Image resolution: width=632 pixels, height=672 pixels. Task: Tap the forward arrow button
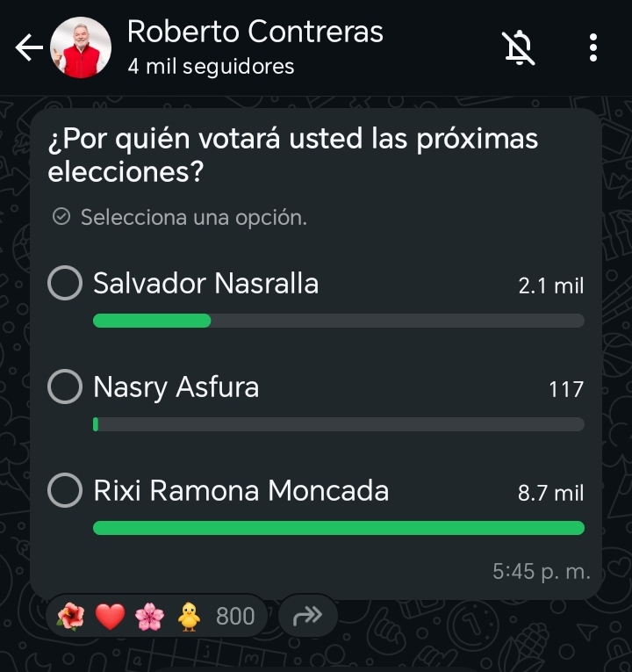(307, 617)
